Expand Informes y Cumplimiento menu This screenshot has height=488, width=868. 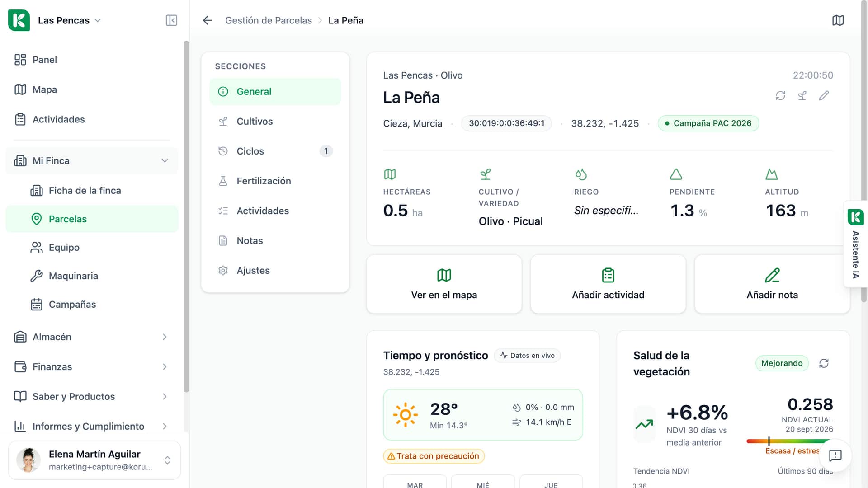coord(92,427)
